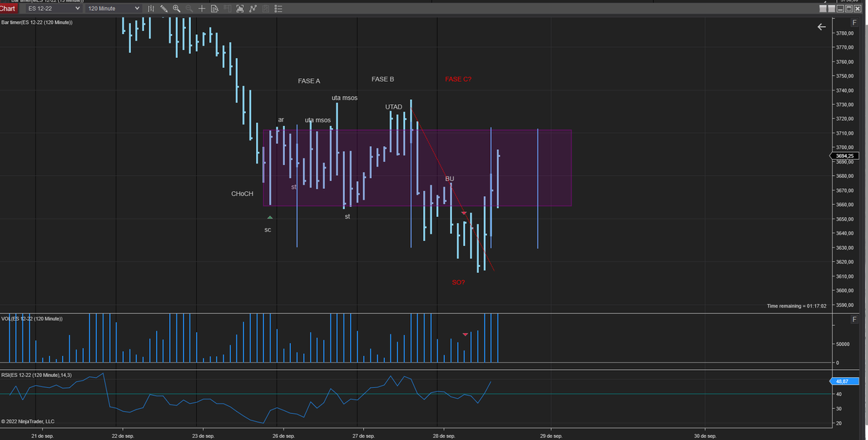This screenshot has height=440, width=868.
Task: Click the Bar timer(ES 12-22 (120 Minute)) label
Action: [x=37, y=22]
